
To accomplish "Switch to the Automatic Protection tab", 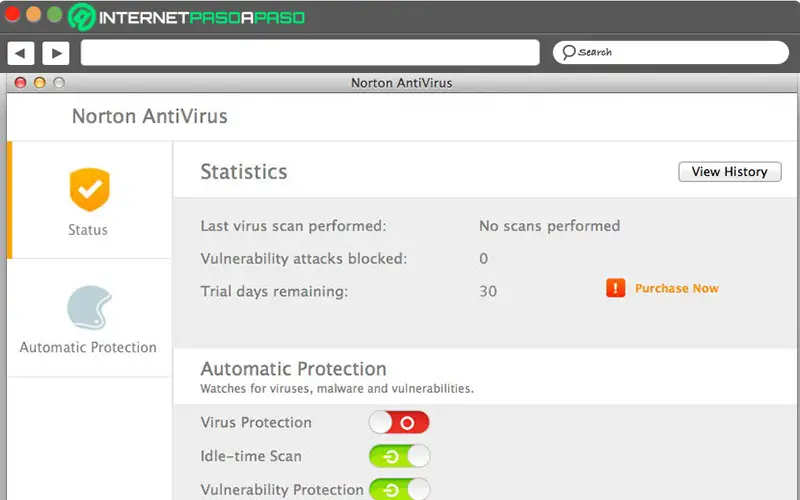I will click(x=88, y=318).
